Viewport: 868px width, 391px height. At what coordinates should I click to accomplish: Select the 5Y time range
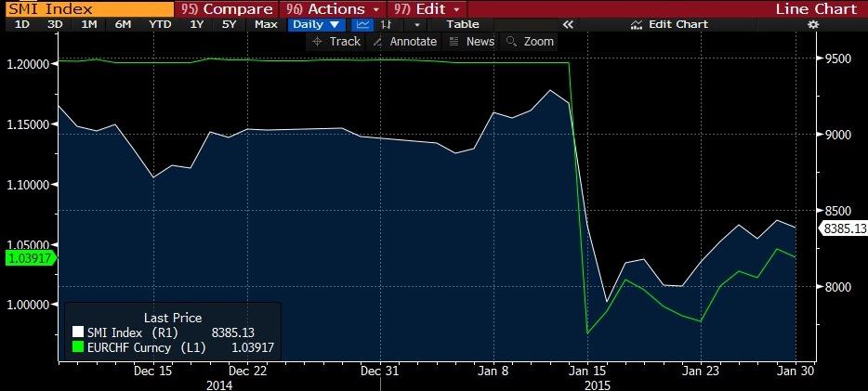click(229, 24)
